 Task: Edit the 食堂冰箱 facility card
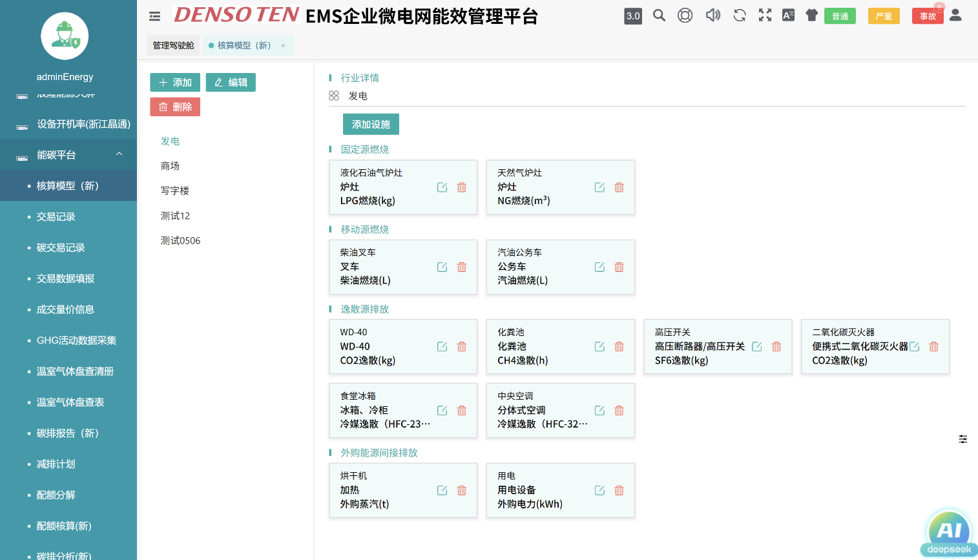(442, 411)
